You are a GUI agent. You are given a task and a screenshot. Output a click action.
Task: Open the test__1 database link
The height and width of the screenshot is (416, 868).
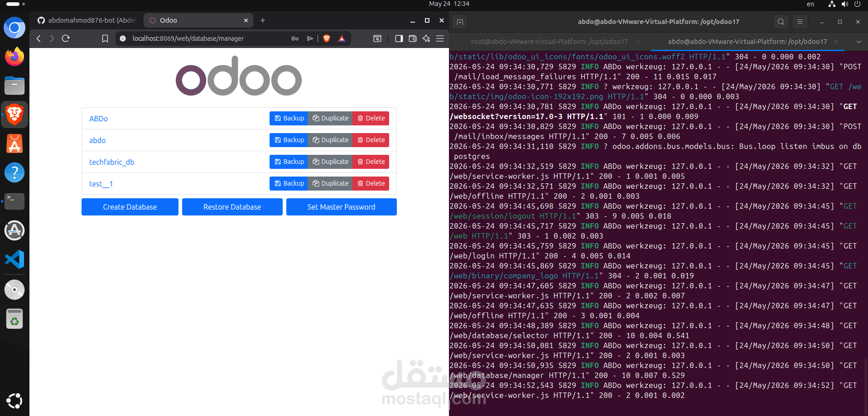click(101, 184)
